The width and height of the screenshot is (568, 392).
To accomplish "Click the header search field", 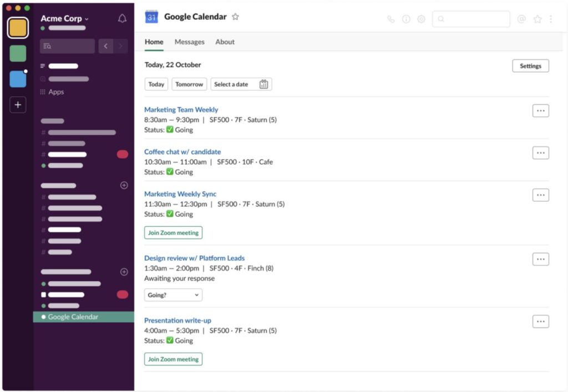I will pos(471,19).
